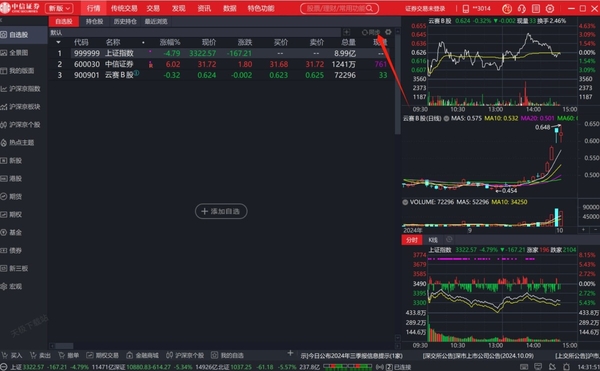
Task: Click 证券交易未登录 login link
Action: pyautogui.click(x=425, y=8)
